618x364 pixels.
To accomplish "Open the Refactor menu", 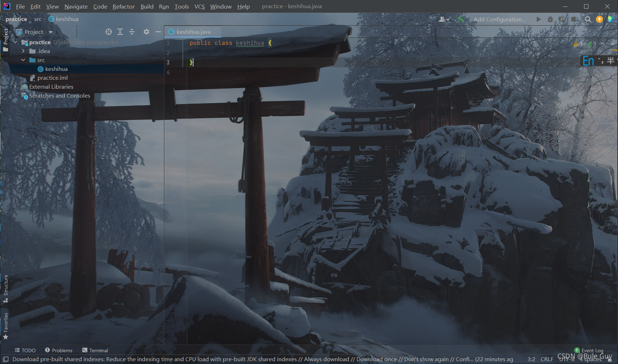I will tap(123, 6).
